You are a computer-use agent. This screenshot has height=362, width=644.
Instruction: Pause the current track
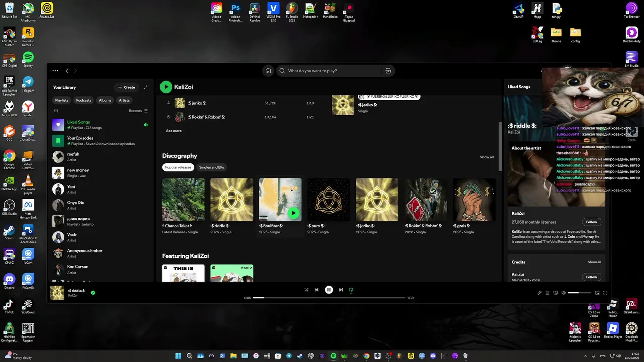[x=329, y=290]
